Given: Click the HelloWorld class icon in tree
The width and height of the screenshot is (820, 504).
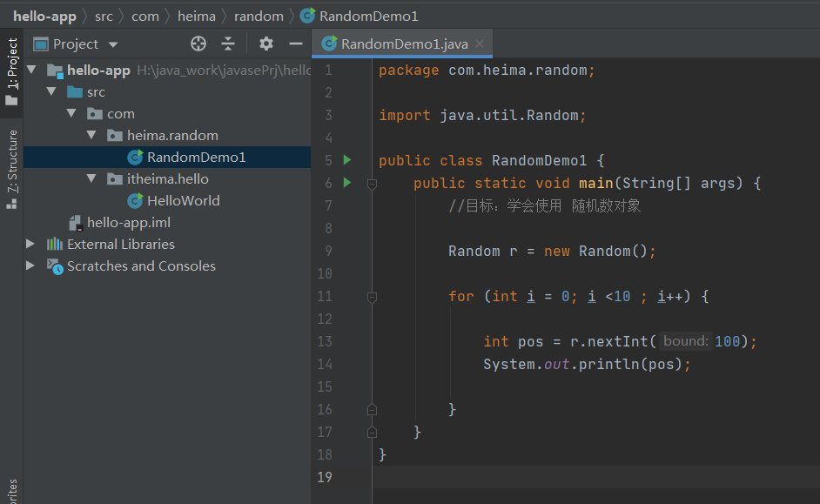Looking at the screenshot, I should click(x=135, y=200).
